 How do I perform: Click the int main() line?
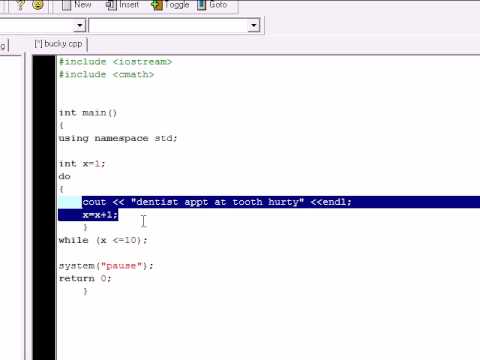tap(88, 113)
